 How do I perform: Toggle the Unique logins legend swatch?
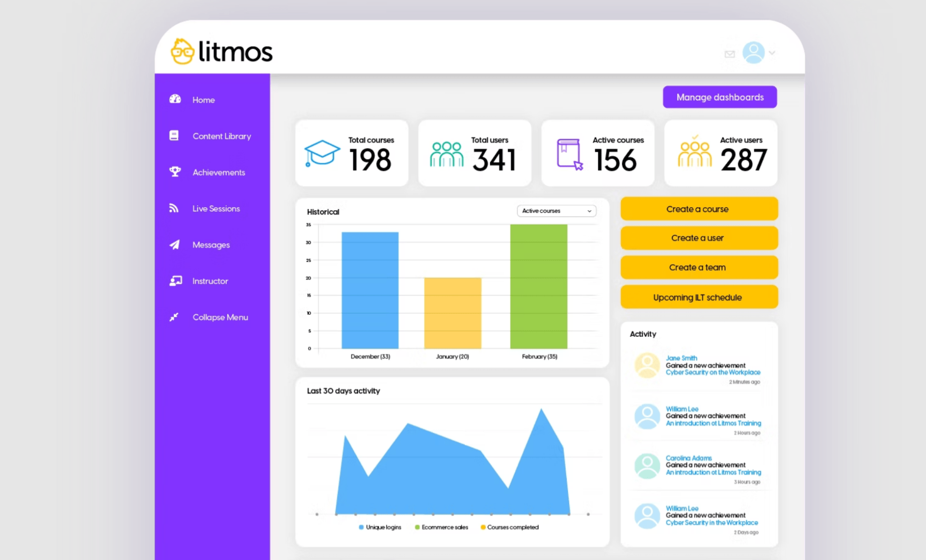[361, 527]
